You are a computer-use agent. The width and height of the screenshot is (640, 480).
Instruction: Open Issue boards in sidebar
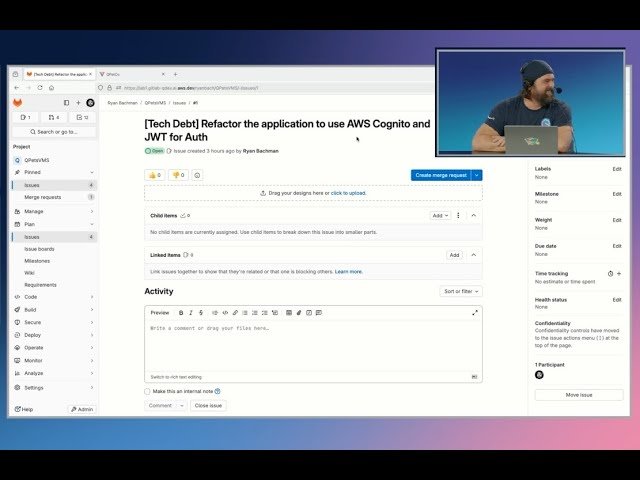click(39, 249)
